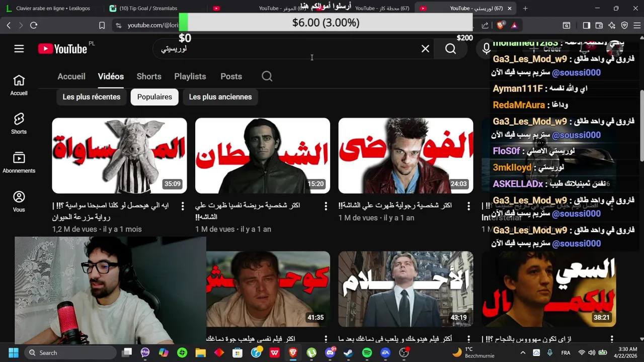Go back in the browser
This screenshot has width=644, height=362.
(x=9, y=25)
